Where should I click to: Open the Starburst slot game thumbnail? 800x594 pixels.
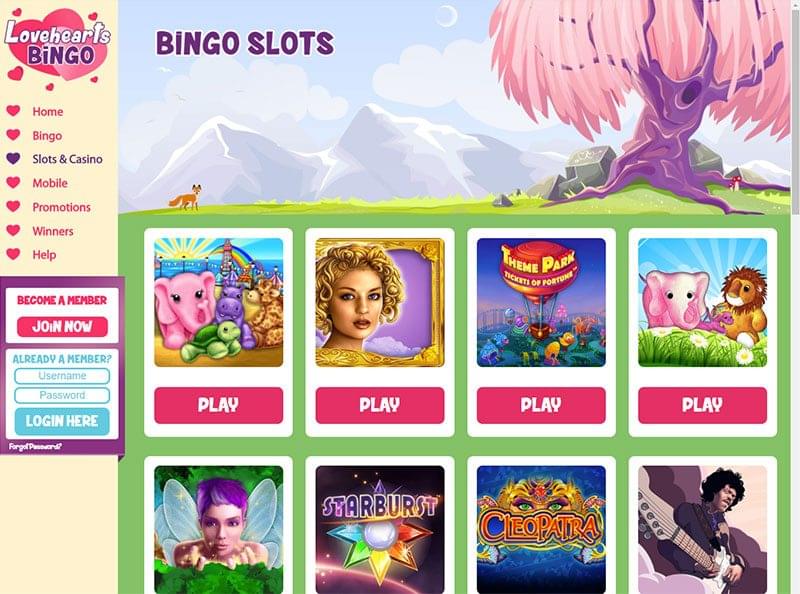pos(380,529)
